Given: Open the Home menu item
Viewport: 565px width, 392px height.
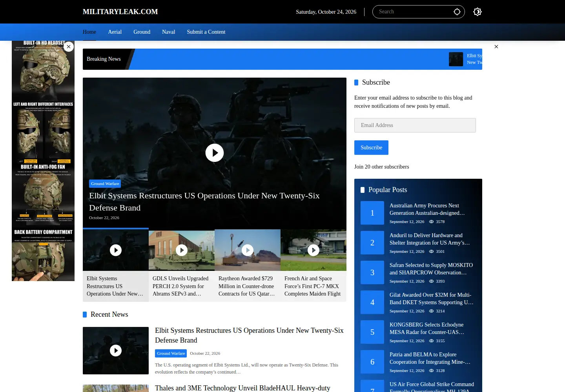Looking at the screenshot, I should [89, 32].
